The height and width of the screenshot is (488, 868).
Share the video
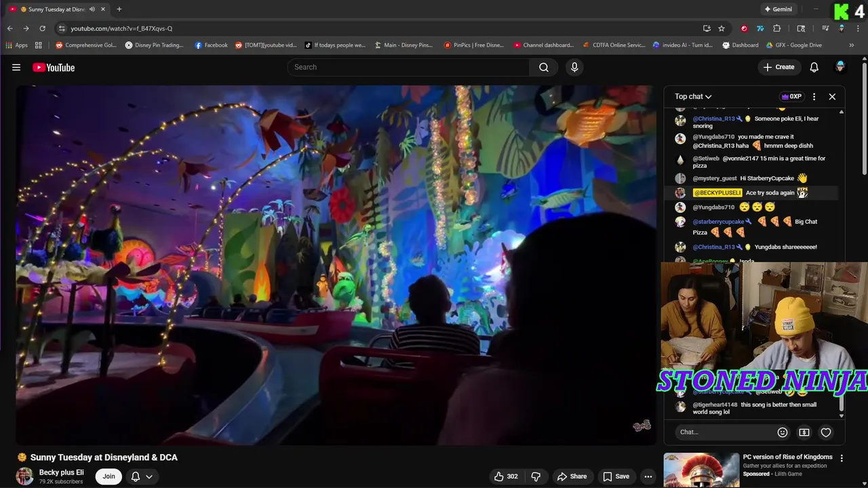pyautogui.click(x=572, y=476)
